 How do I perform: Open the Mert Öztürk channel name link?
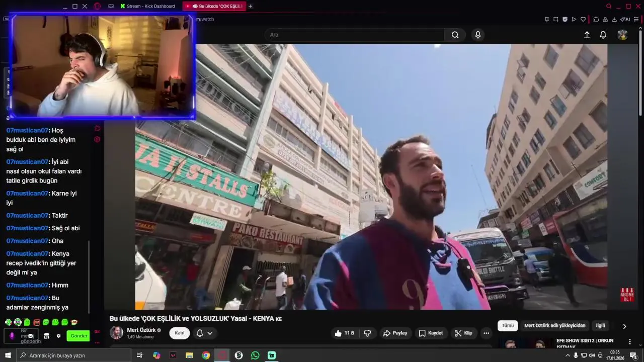(141, 330)
